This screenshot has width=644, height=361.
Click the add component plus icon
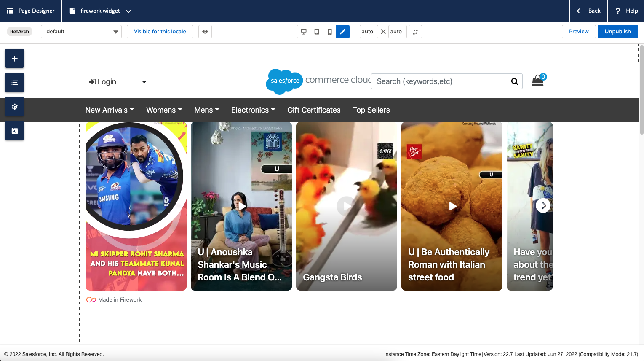(14, 59)
